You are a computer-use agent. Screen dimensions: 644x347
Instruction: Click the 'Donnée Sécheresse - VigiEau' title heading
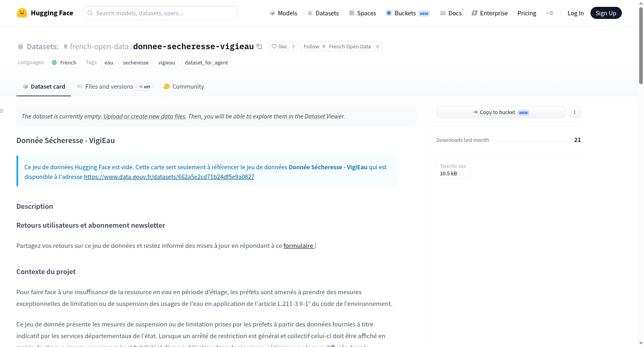point(66,140)
